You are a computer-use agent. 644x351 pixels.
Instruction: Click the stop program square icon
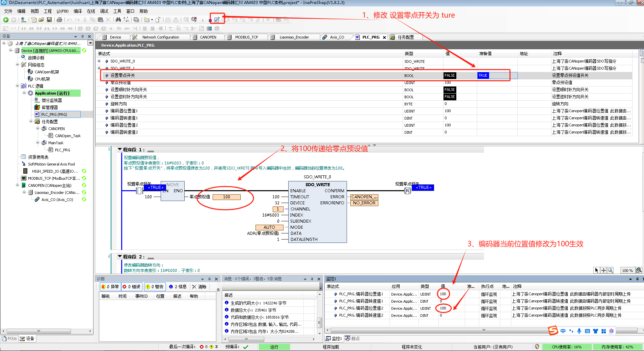[210, 20]
